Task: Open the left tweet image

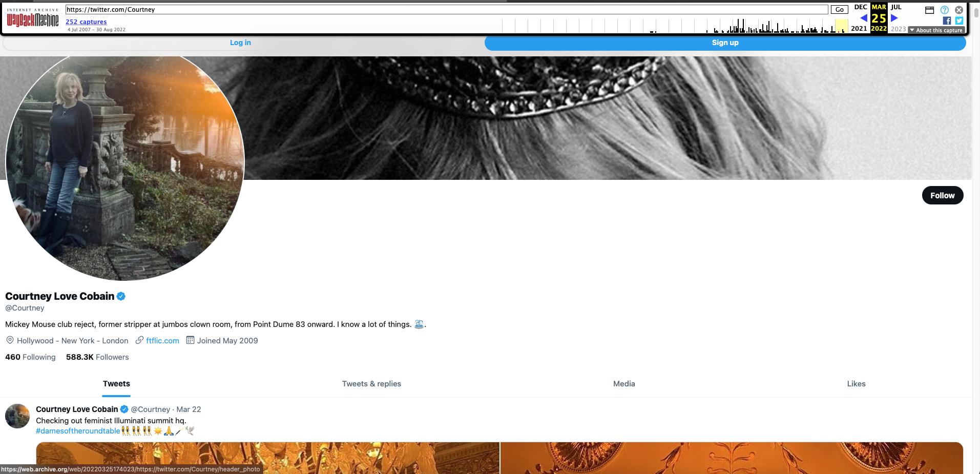Action: (268, 458)
